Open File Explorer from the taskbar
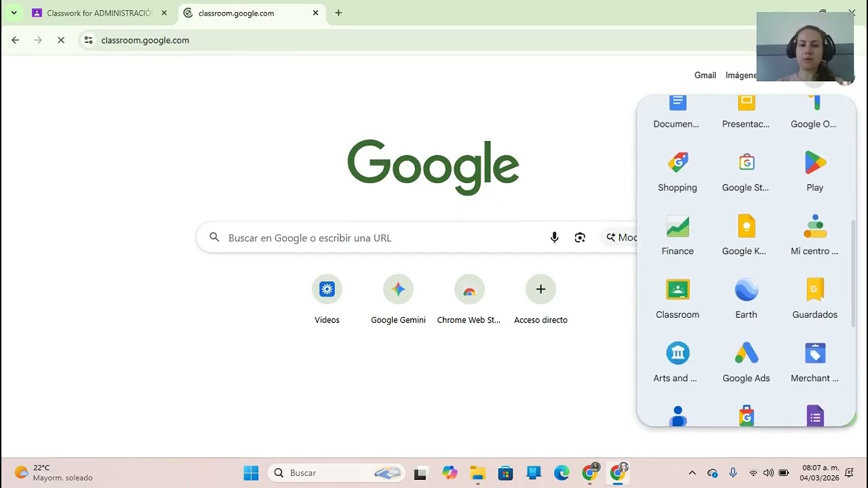868x488 pixels. tap(478, 473)
